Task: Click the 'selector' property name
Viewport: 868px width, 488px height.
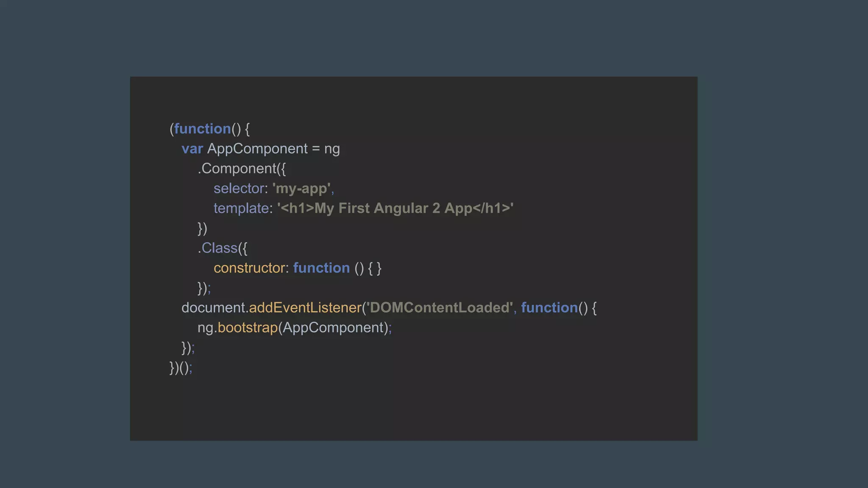Action: (239, 188)
